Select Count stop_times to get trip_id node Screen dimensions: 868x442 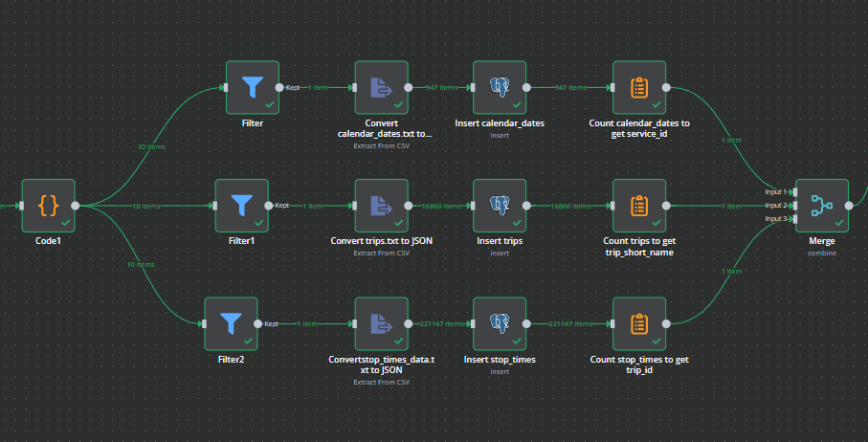(638, 323)
